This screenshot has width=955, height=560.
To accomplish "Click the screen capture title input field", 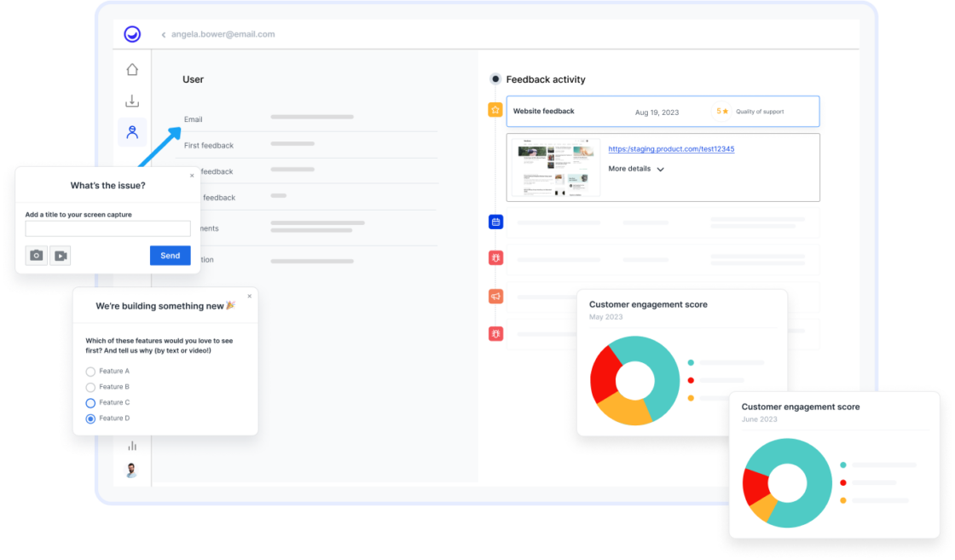I will [107, 228].
